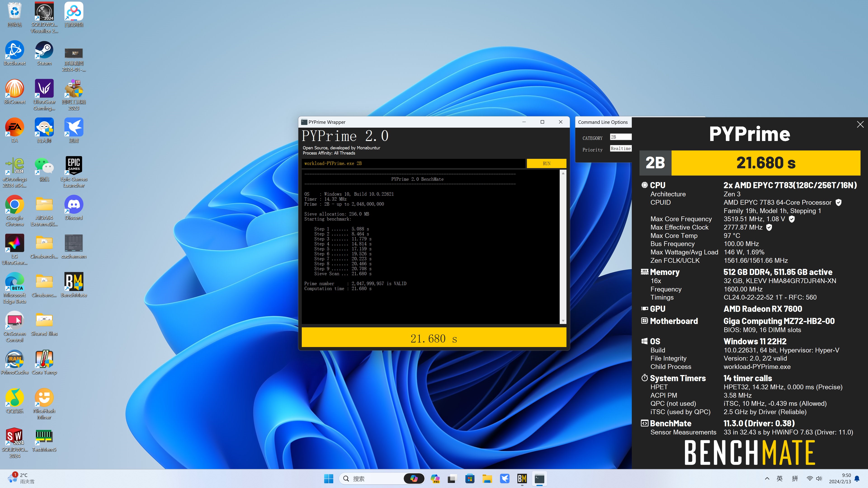
Task: Open the notification bell icon
Action: [857, 479]
